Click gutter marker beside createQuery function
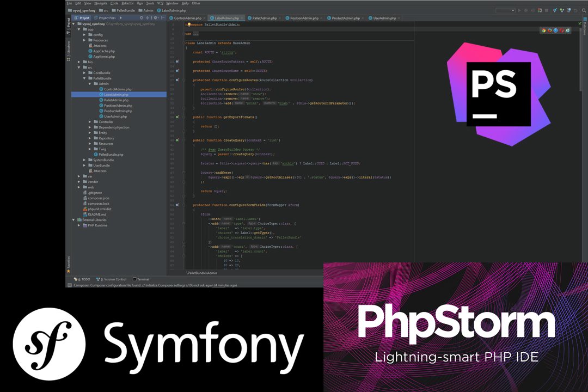 (177, 140)
